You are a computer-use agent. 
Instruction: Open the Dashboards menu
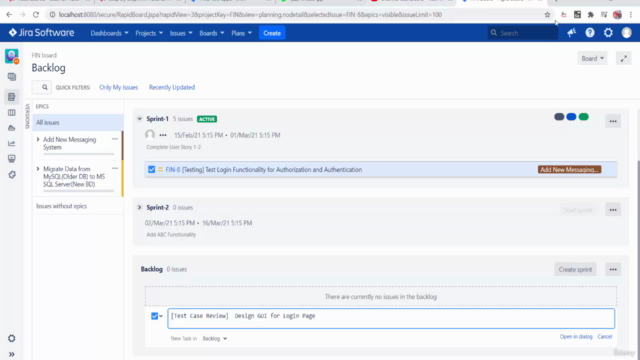coord(109,33)
